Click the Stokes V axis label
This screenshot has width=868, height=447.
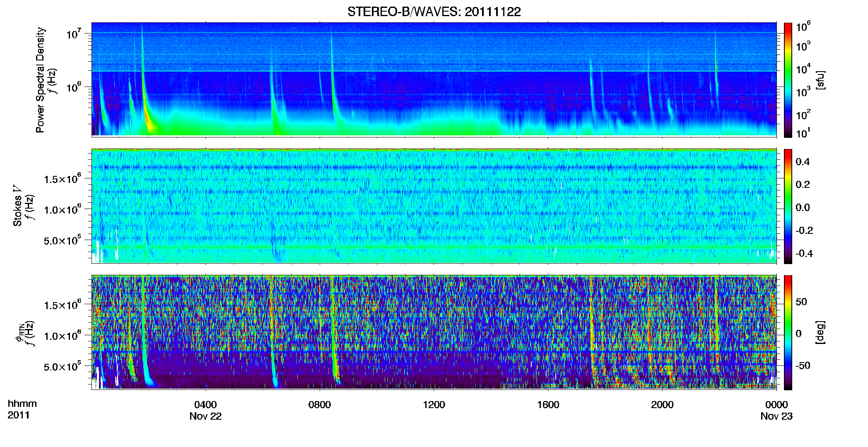17,206
